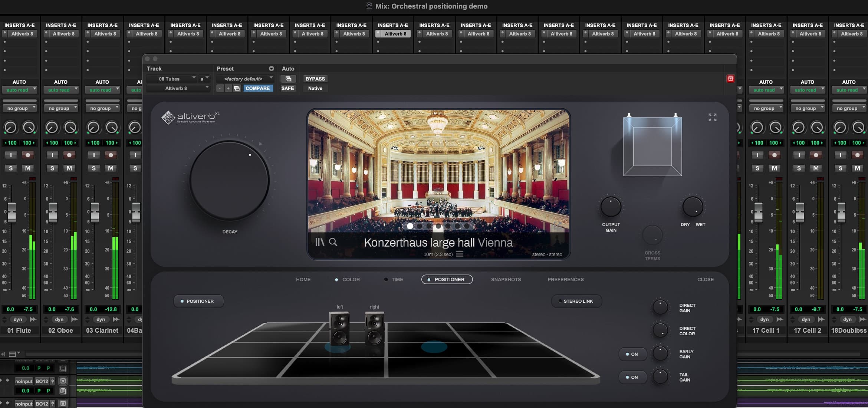Click the BYPASS button
Screen dimensions: 868x408
tap(315, 79)
